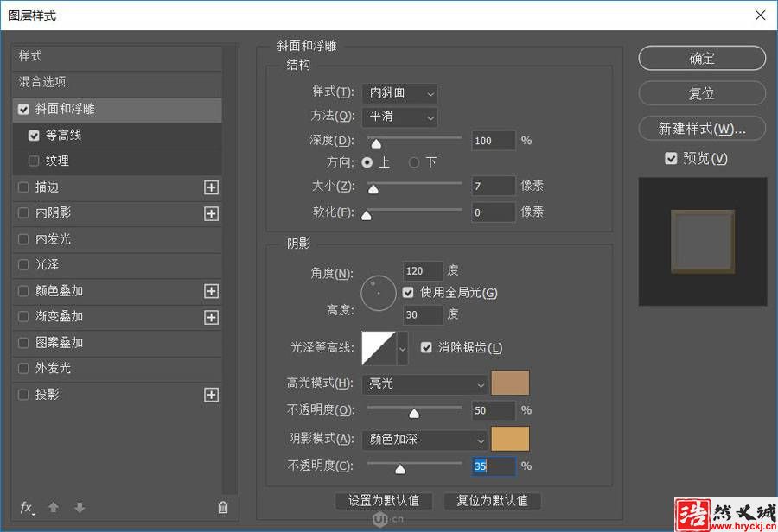Click the highlight opacity field showing 50
The image size is (778, 532).
[494, 410]
